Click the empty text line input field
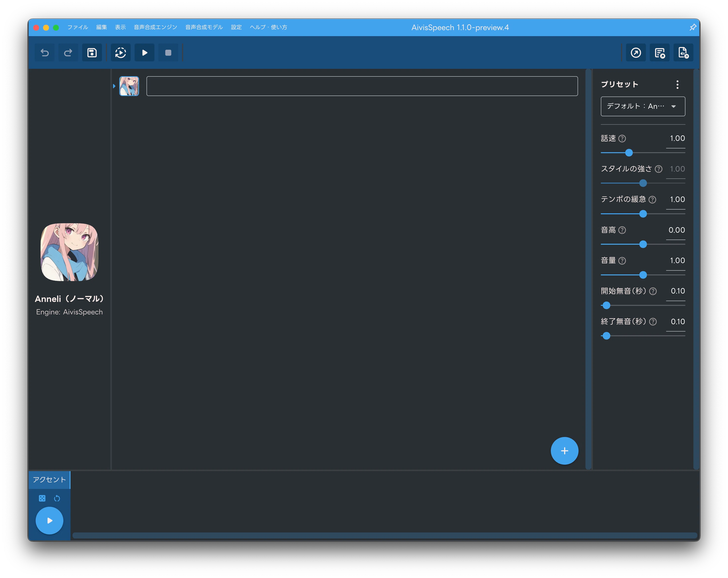The image size is (728, 578). click(362, 86)
